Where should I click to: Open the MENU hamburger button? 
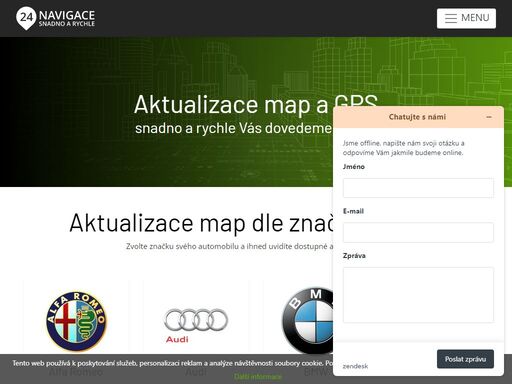pos(466,18)
